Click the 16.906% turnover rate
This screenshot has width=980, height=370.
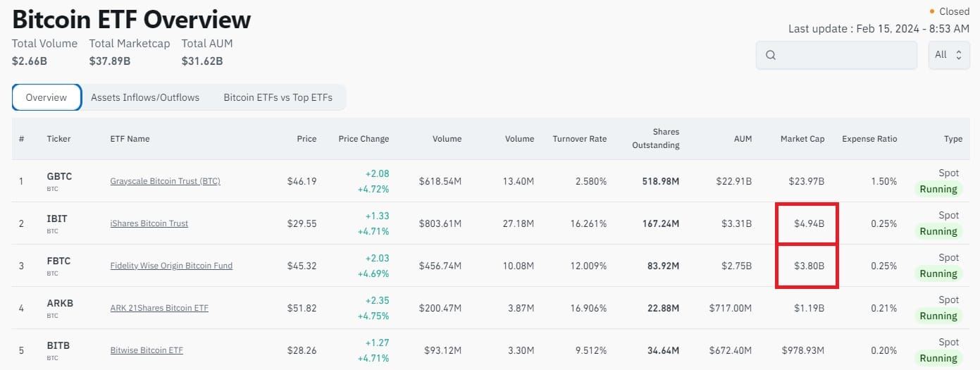589,308
